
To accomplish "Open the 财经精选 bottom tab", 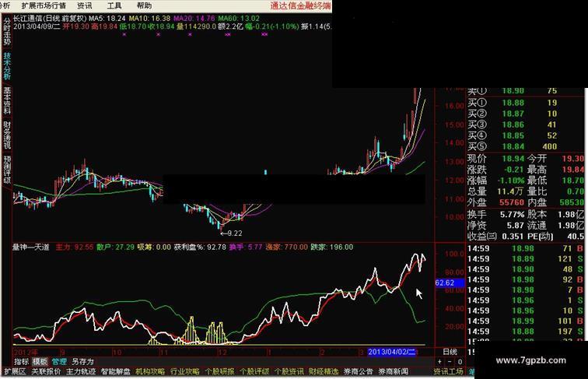I will click(324, 371).
